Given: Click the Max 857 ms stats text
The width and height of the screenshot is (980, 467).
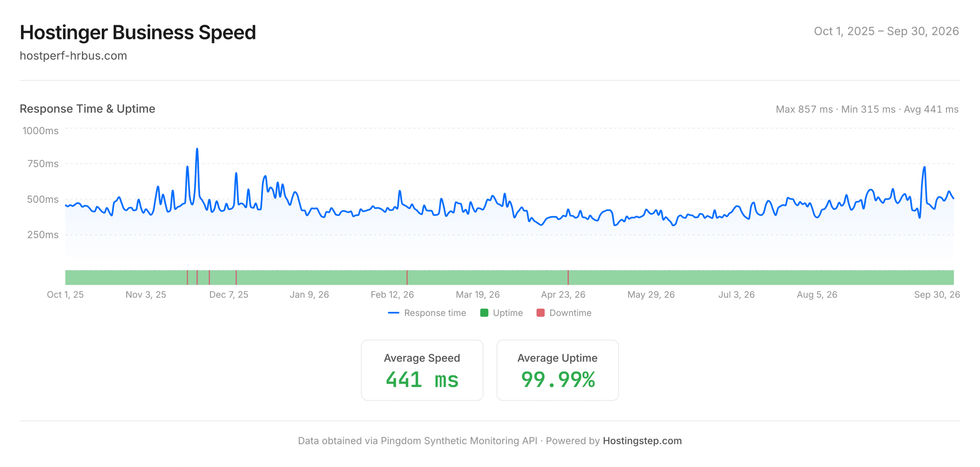Looking at the screenshot, I should point(804,109).
